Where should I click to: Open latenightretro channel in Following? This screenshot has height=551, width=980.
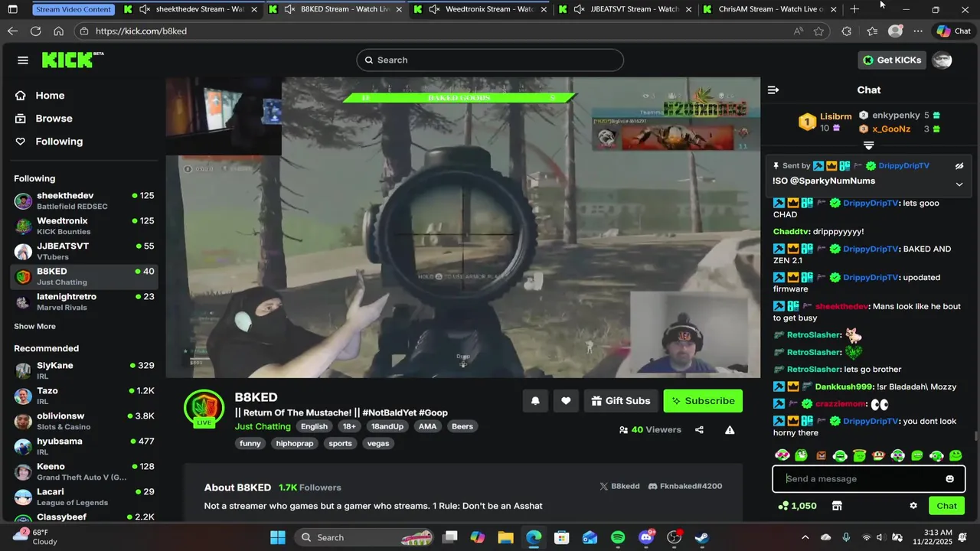[84, 302]
